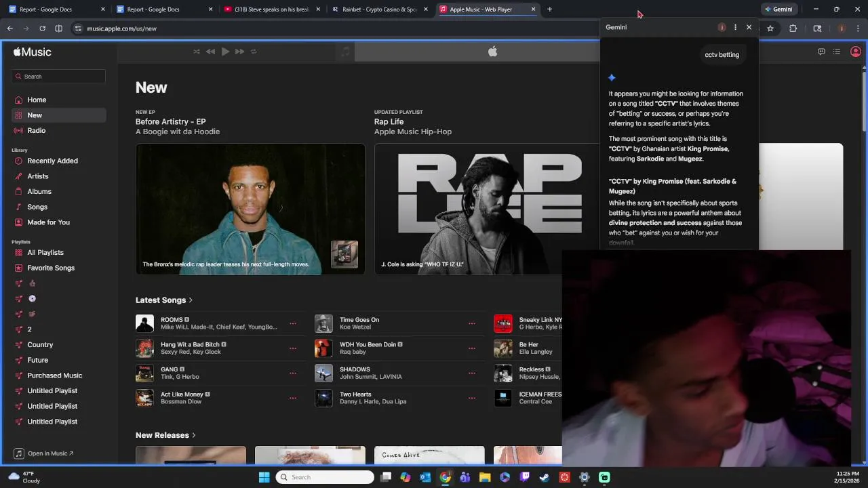868x488 pixels.
Task: Skip to next track in player
Action: [239, 52]
